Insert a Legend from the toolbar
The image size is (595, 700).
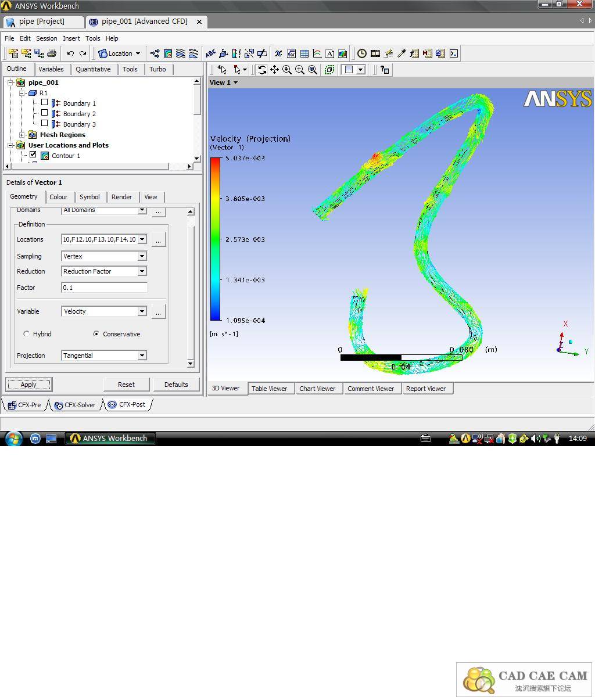pos(236,53)
